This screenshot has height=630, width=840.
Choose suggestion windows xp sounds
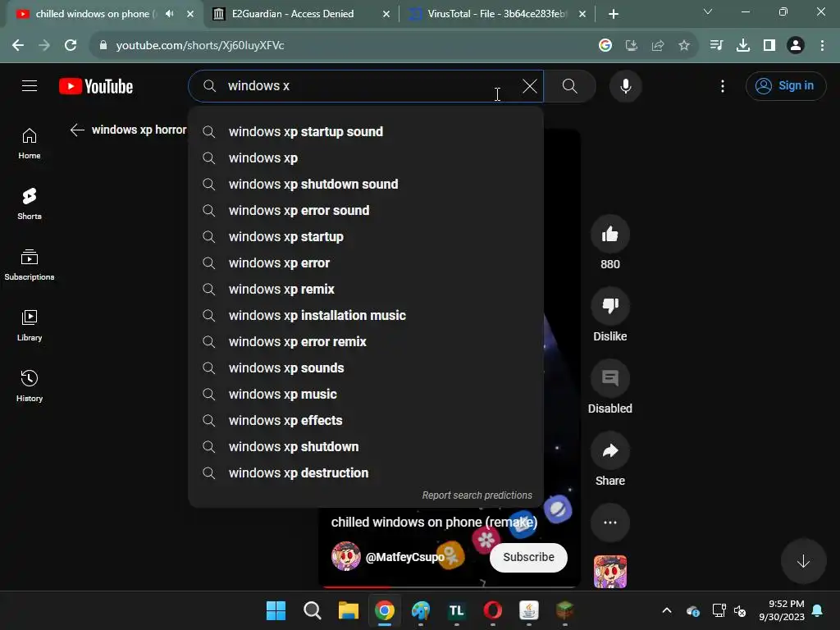point(366,368)
